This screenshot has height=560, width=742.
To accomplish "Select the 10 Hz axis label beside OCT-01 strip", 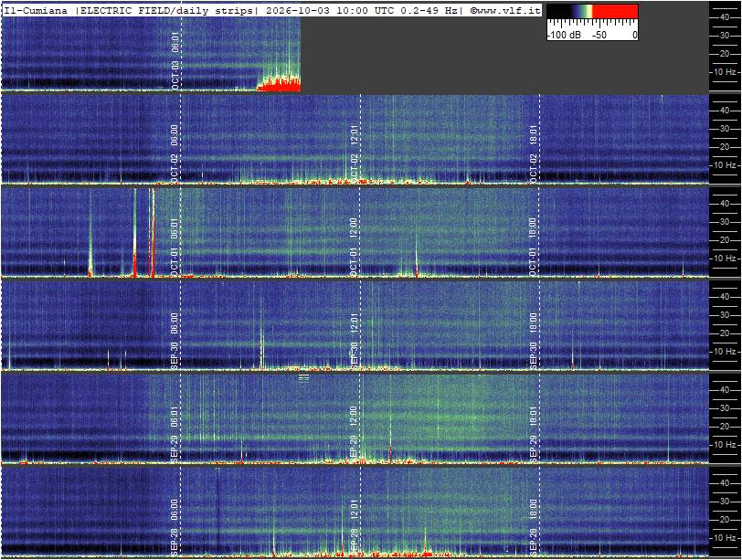I will [726, 259].
